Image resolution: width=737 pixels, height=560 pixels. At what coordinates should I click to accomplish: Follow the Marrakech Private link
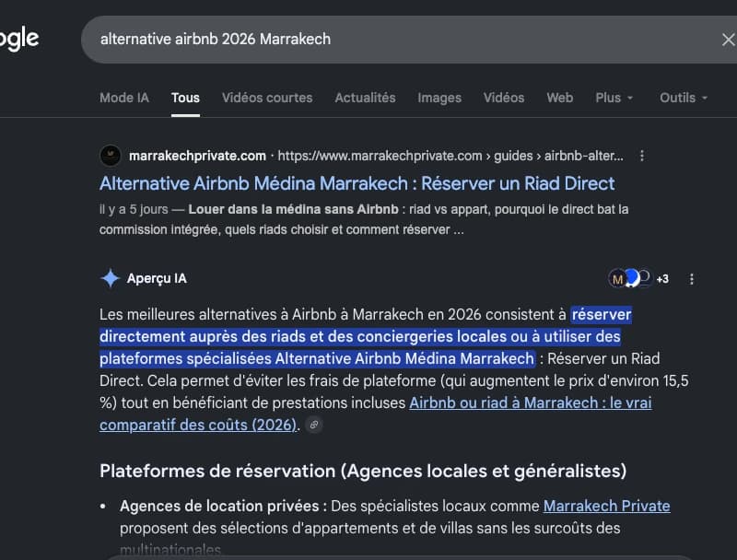[607, 506]
